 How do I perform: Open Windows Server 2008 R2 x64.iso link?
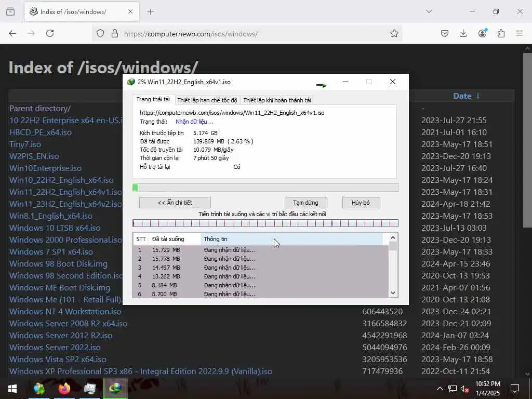click(69, 323)
